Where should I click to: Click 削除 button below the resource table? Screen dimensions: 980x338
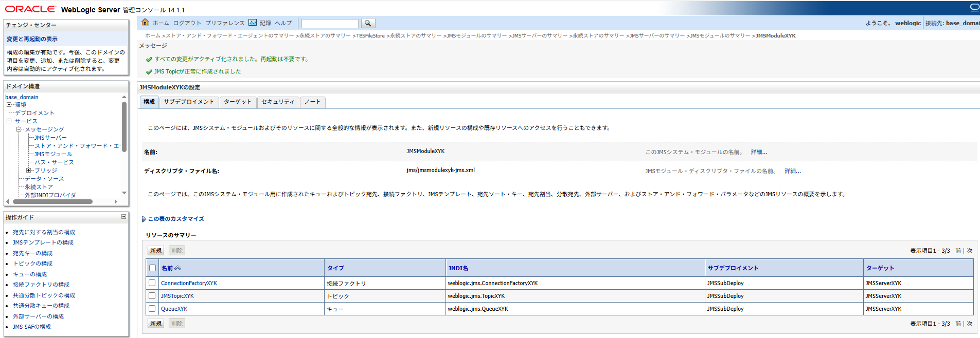[x=177, y=324]
